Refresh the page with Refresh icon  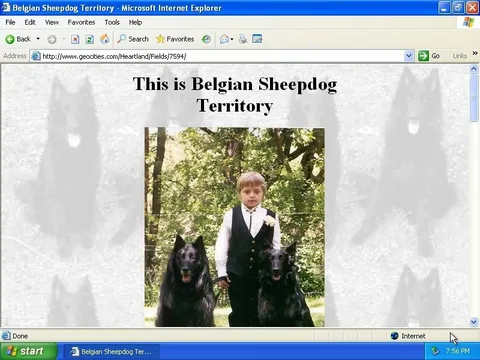click(x=89, y=39)
